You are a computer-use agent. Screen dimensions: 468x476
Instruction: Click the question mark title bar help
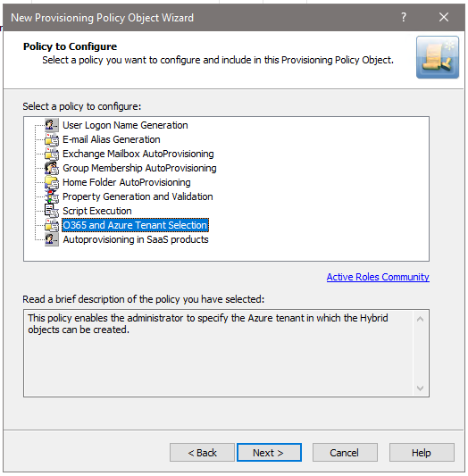point(404,17)
